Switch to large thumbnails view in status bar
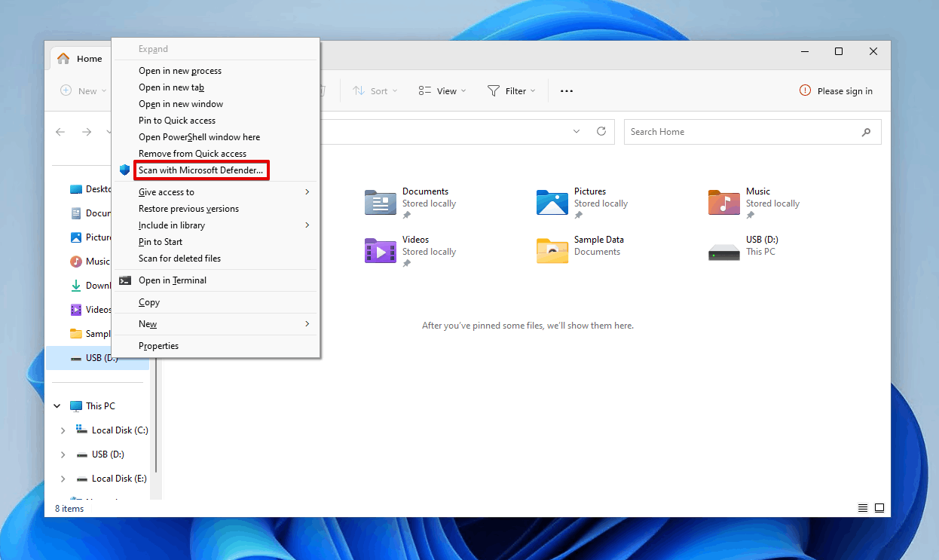The width and height of the screenshot is (939, 560). click(879, 508)
